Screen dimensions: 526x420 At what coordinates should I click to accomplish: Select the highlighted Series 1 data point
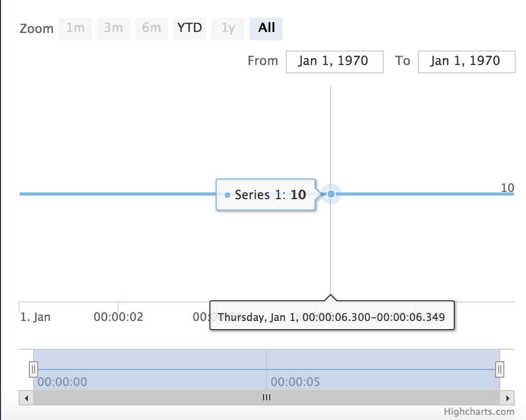(331, 194)
